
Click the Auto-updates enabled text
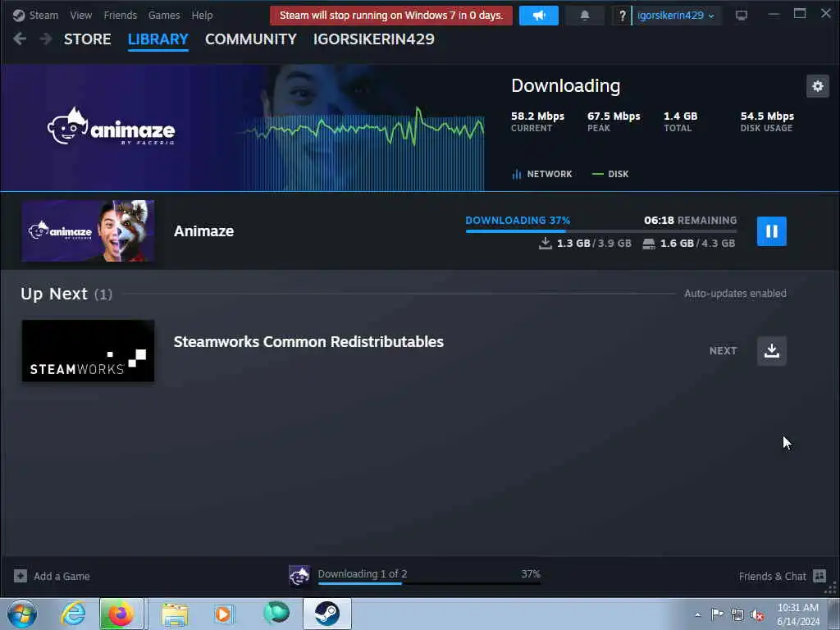click(735, 294)
